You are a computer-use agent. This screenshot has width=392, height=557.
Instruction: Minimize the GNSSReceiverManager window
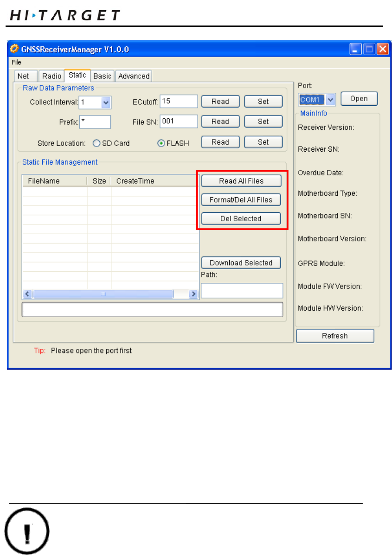[355, 49]
